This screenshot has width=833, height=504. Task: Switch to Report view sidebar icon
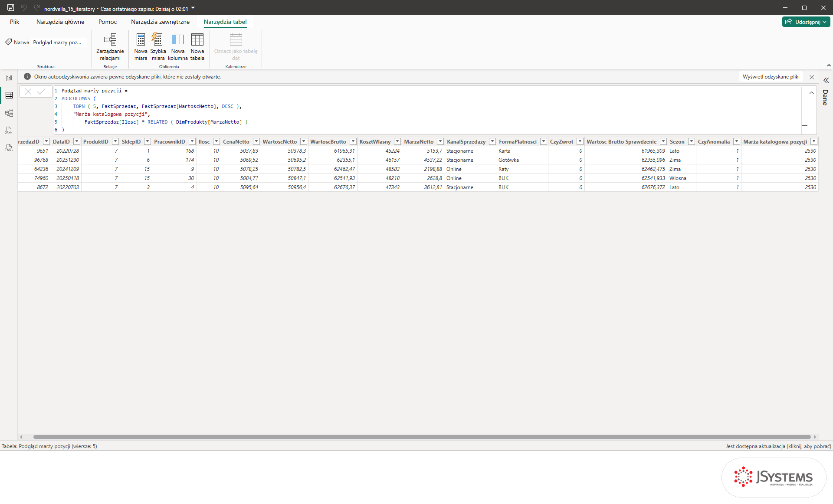click(x=9, y=78)
